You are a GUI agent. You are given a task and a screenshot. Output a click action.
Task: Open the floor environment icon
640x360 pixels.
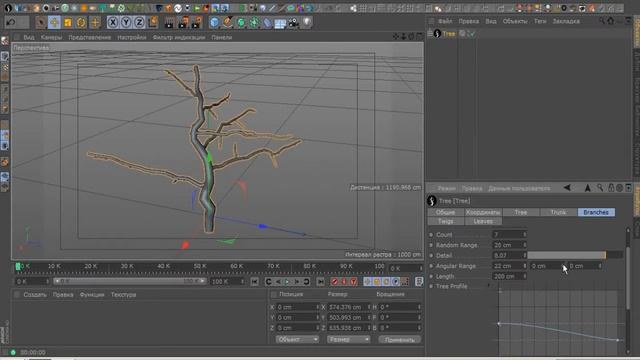point(280,23)
